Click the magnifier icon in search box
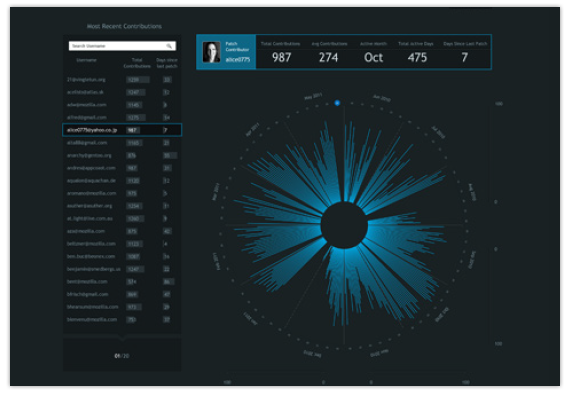Image resolution: width=570 pixels, height=393 pixels. (169, 46)
